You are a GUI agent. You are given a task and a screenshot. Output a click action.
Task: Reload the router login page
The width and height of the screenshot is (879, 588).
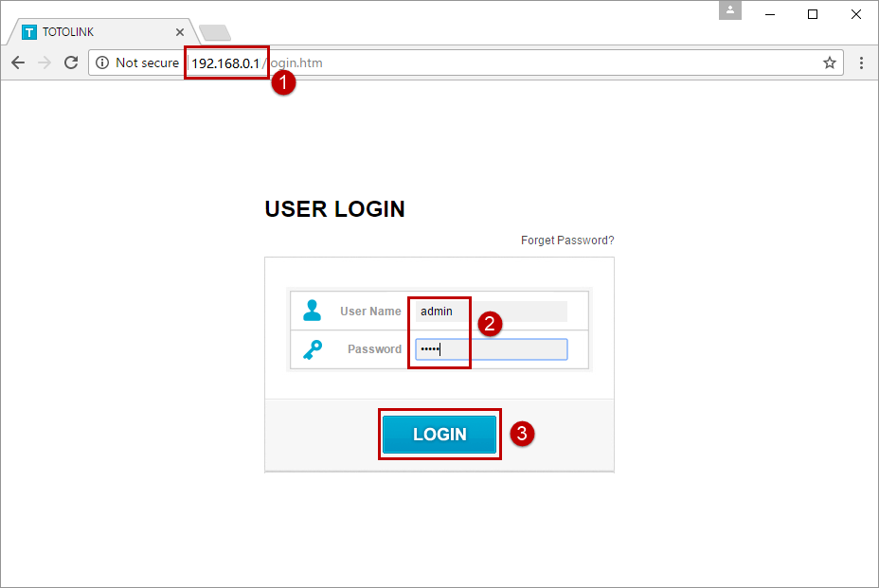coord(71,62)
